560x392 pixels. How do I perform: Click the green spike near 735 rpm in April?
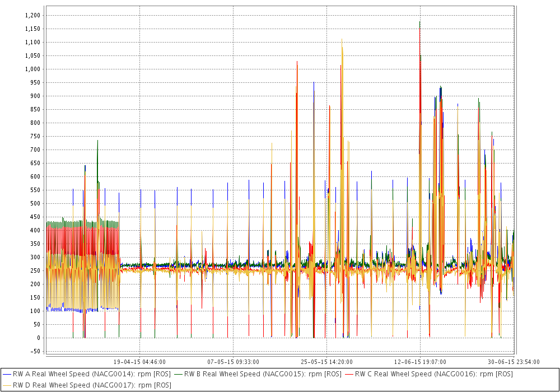coord(97,141)
